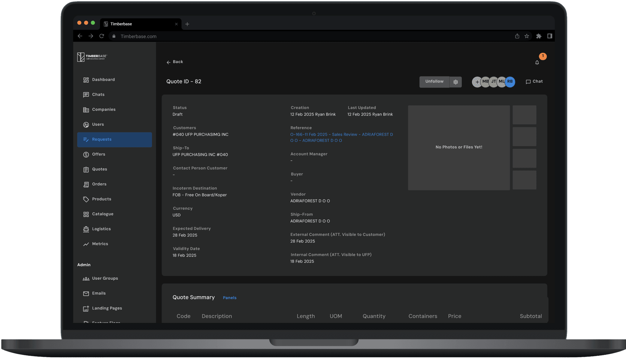Screen dimensions: 626x364
Task: Click the Products tag icon
Action: (x=86, y=199)
